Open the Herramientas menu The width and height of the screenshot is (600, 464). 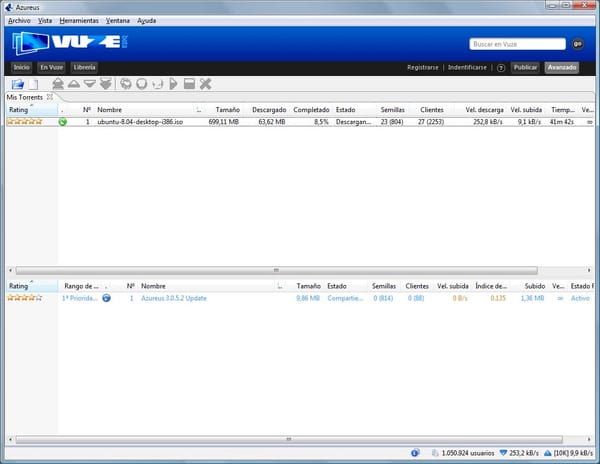(x=79, y=20)
